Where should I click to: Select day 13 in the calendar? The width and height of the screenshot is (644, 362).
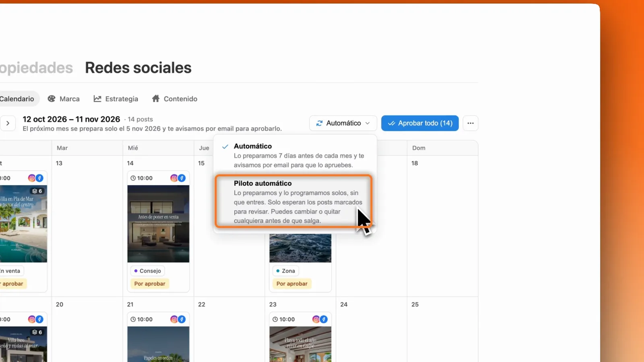tap(59, 163)
